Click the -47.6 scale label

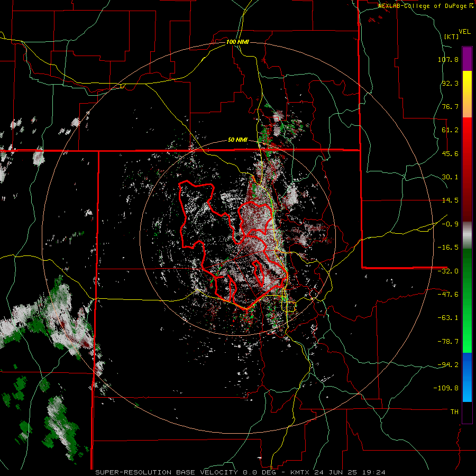click(x=448, y=295)
